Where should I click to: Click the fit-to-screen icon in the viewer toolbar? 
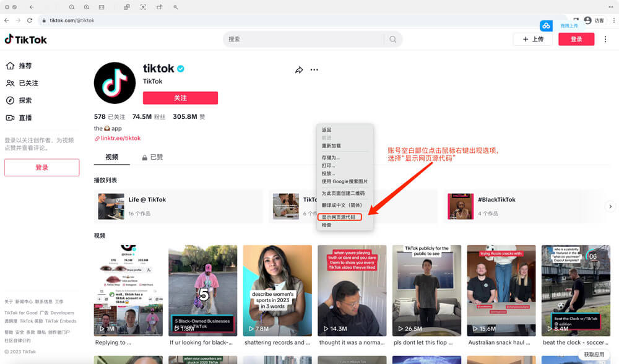tap(102, 7)
